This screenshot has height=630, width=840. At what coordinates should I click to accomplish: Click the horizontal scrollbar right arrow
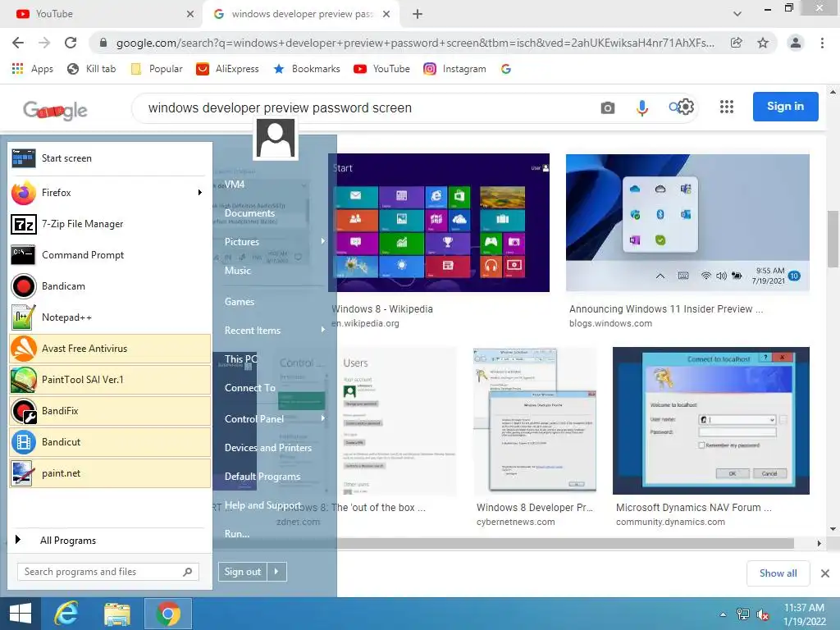click(819, 543)
